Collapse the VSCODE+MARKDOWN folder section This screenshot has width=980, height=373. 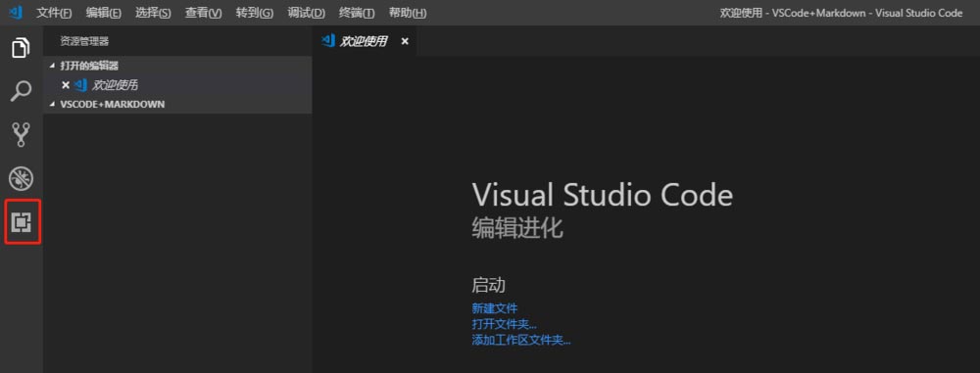click(x=52, y=105)
